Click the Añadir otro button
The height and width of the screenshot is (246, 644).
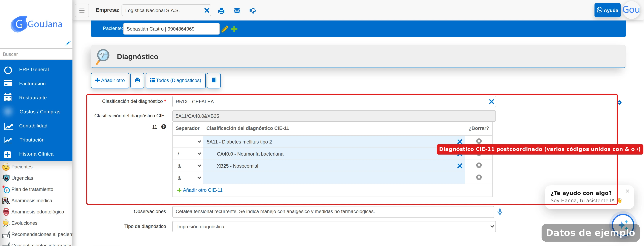click(x=110, y=80)
